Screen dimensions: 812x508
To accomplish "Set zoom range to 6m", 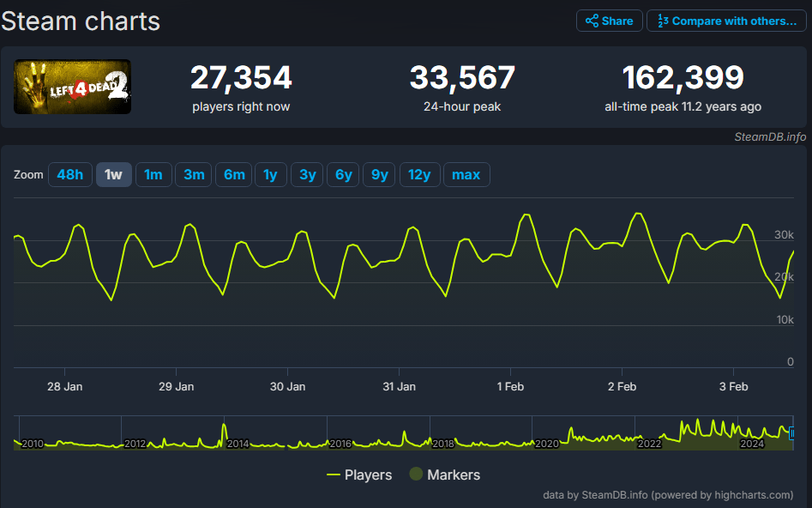I will click(x=233, y=175).
